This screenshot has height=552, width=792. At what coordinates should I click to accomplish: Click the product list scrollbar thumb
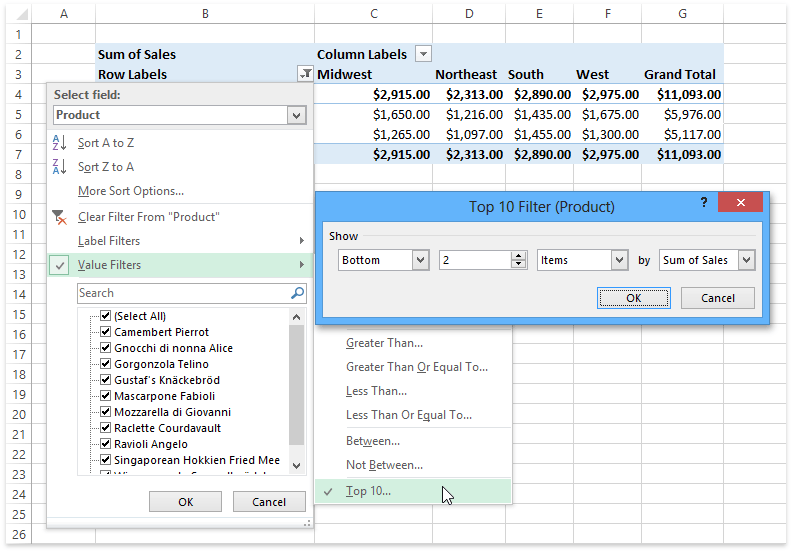click(x=296, y=385)
